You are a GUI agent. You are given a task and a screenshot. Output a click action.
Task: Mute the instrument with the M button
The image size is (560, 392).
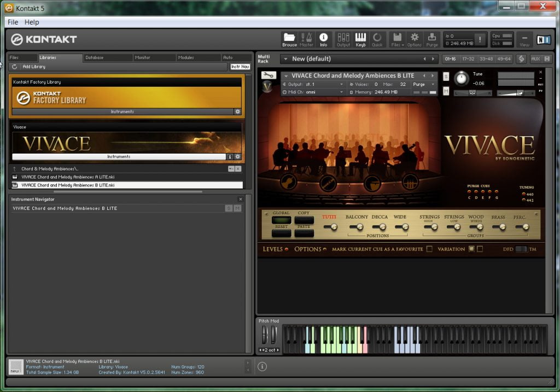click(446, 91)
